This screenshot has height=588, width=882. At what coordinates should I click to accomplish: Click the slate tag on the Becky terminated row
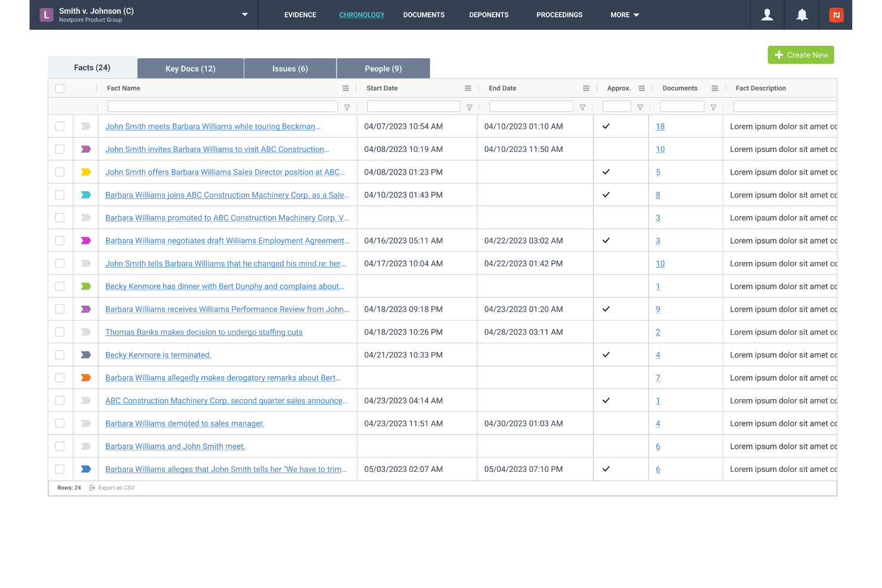tap(86, 355)
